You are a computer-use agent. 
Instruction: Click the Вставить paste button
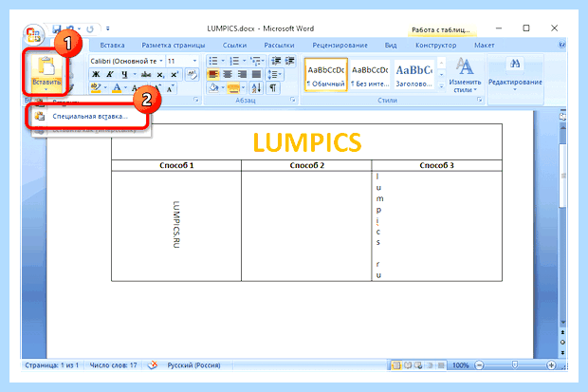point(46,74)
